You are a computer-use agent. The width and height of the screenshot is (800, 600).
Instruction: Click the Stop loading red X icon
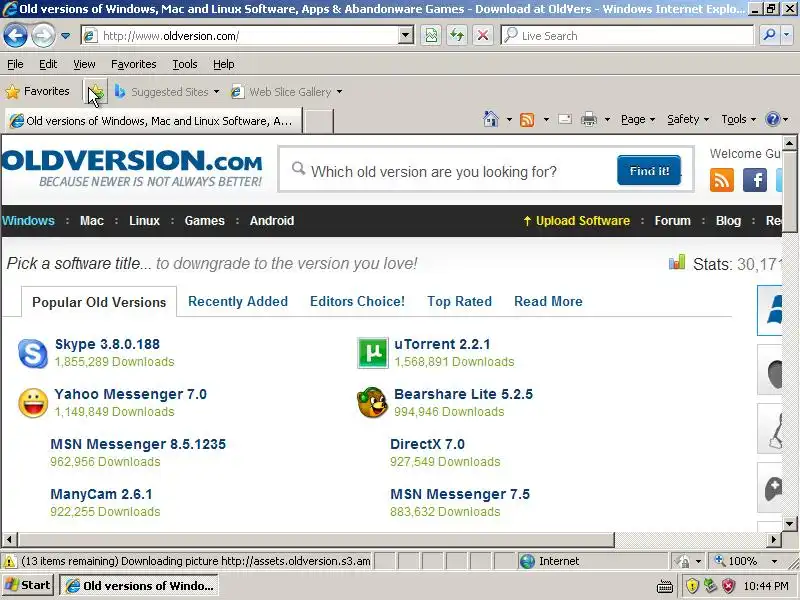point(483,36)
